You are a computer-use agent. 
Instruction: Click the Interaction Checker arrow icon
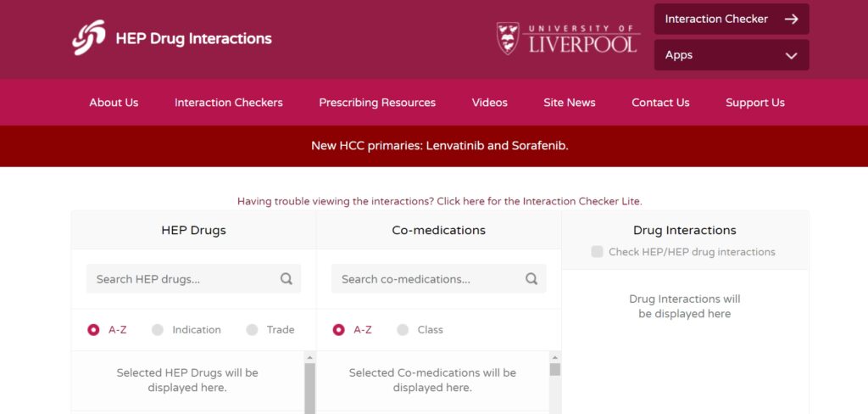click(x=791, y=19)
